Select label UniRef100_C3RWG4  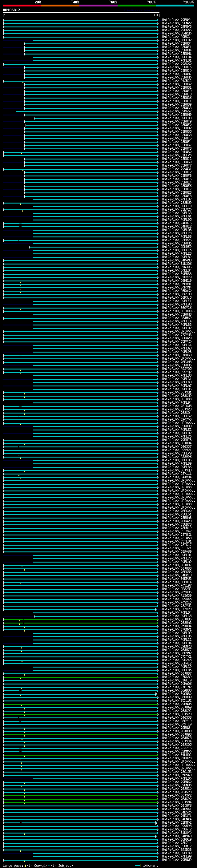[176, 43]
